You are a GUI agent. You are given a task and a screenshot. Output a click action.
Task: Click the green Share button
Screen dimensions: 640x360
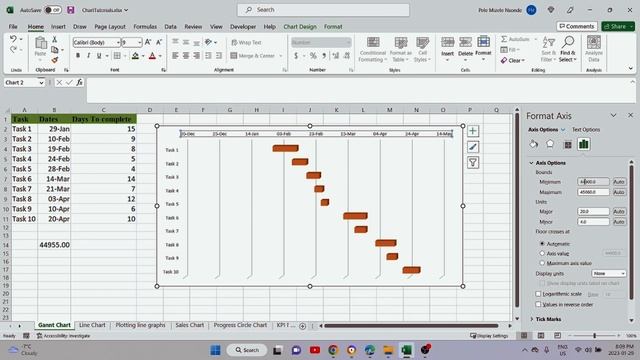[x=618, y=26]
